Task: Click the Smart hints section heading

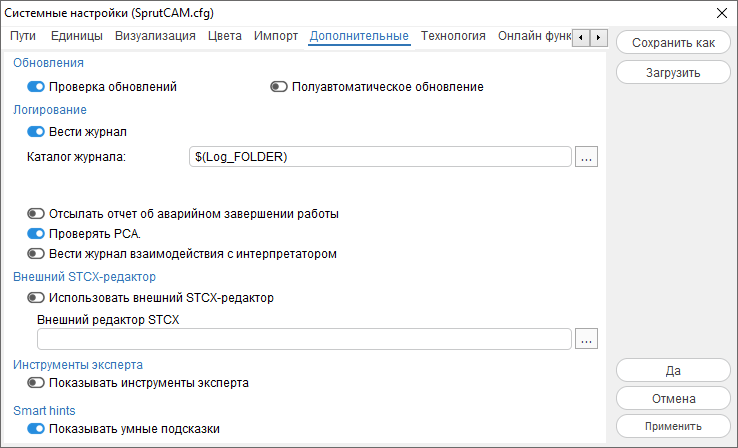Action: click(x=44, y=411)
